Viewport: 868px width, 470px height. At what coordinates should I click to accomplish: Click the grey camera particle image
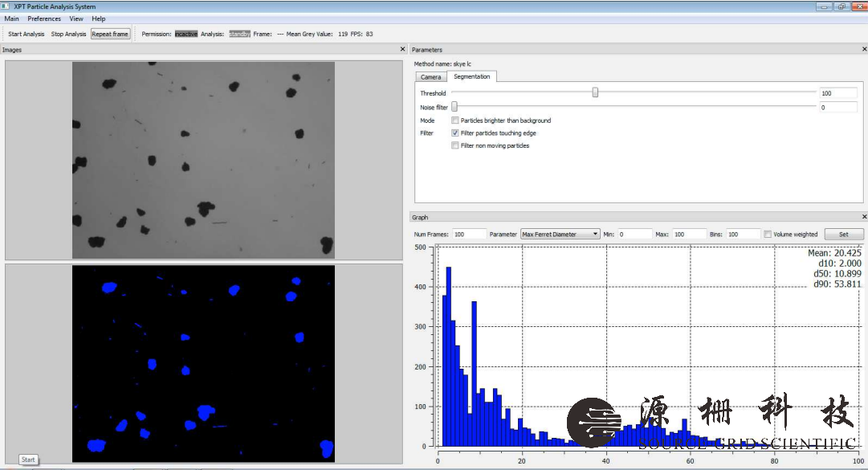click(203, 159)
